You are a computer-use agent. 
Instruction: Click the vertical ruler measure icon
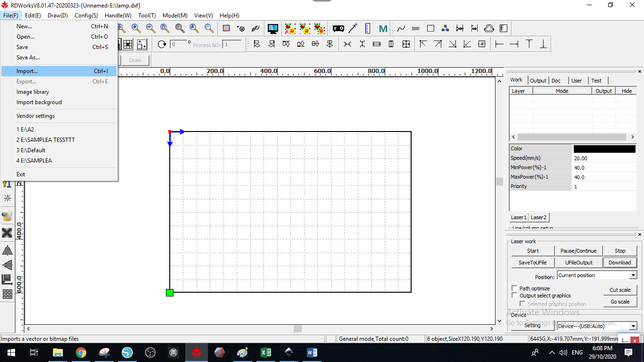(368, 28)
